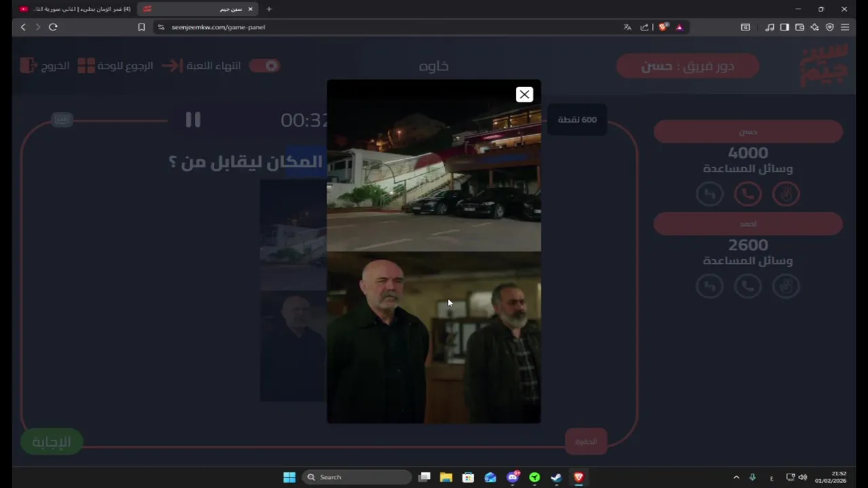Open the media playlist music icon
868x488 pixels.
[x=770, y=27]
